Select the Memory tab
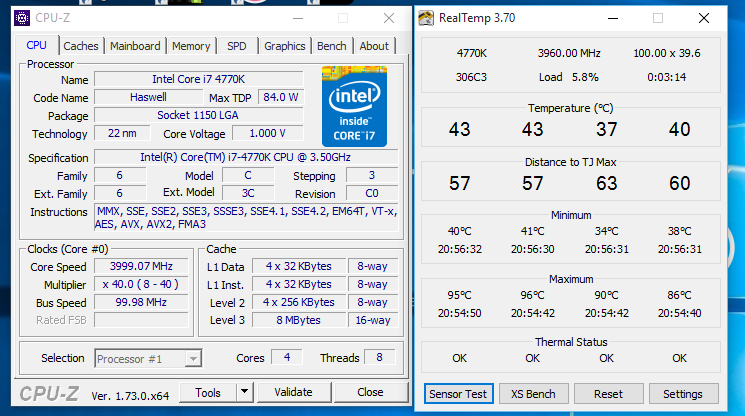 [191, 46]
